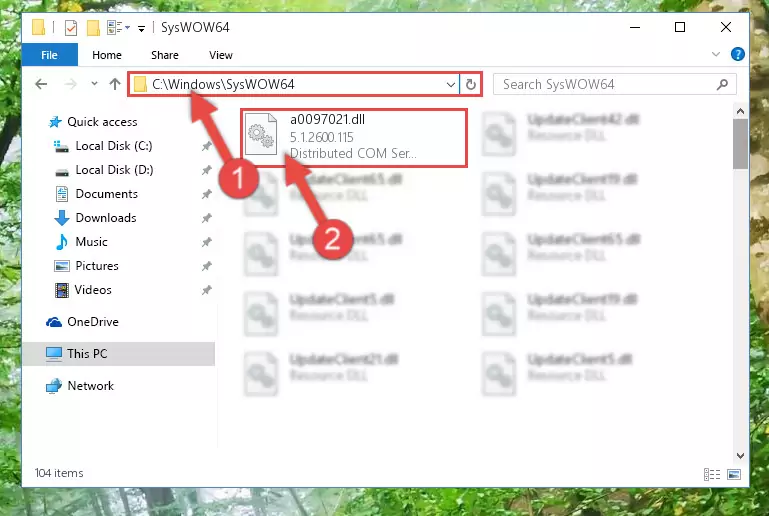Click the pin icon beside Local Disk (C:)
Viewport: 769px width, 516px height.
206,146
